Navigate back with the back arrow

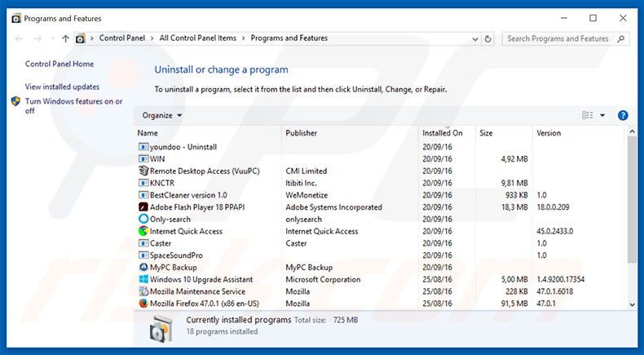[x=19, y=38]
